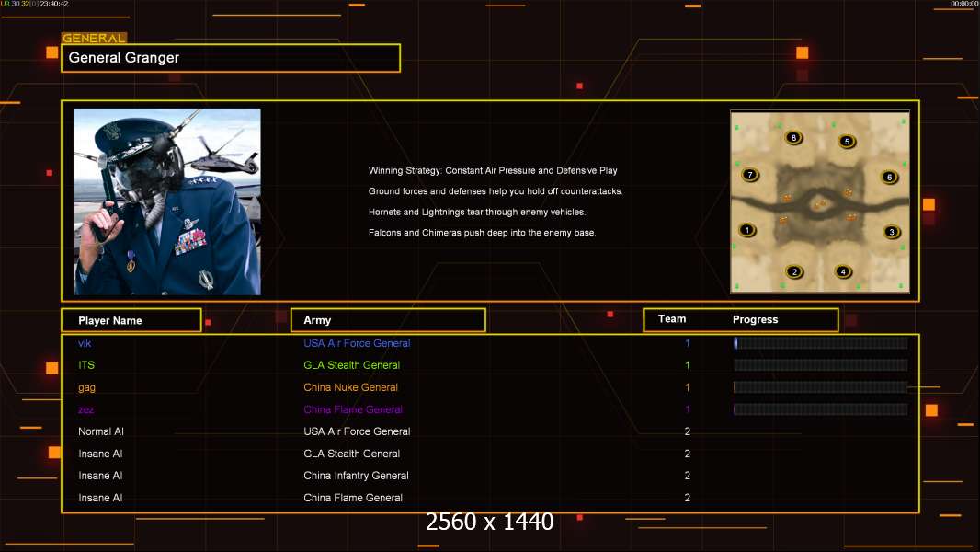Click zez's China Flame General army
This screenshot has height=552, width=980.
(x=352, y=409)
